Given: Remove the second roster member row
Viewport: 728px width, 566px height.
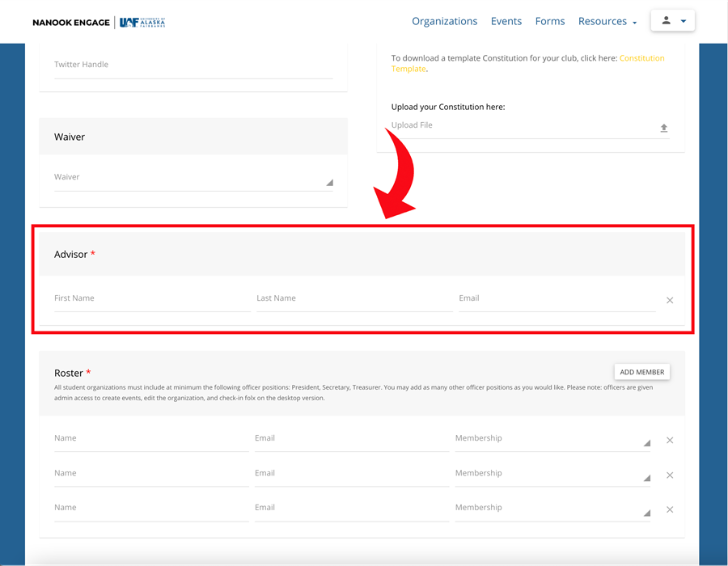Looking at the screenshot, I should tap(670, 475).
